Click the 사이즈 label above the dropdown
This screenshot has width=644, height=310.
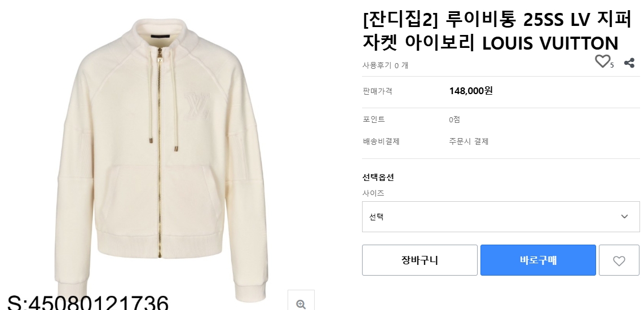(373, 193)
